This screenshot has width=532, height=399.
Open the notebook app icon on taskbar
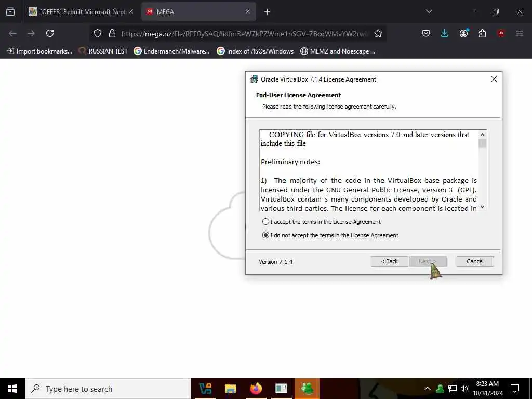tap(281, 389)
